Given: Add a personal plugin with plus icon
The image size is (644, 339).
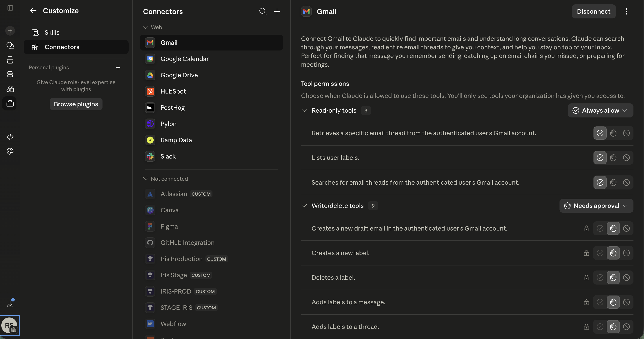Looking at the screenshot, I should 118,68.
